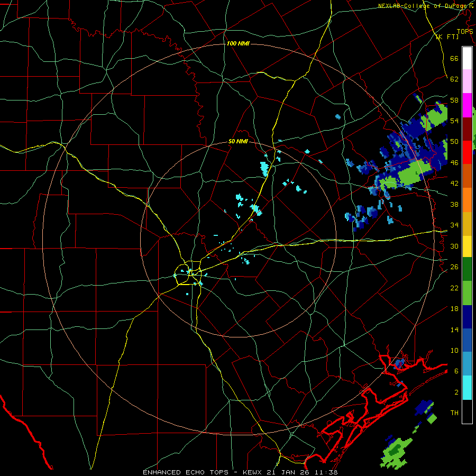Click the 14 value on the scale

[454, 329]
